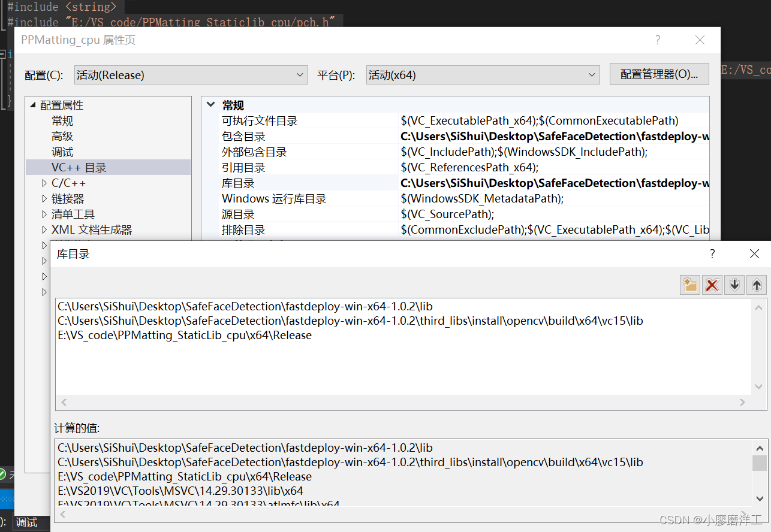Click the 配置管理器(O)... button
Screen dimensions: 771x532
[x=659, y=74]
